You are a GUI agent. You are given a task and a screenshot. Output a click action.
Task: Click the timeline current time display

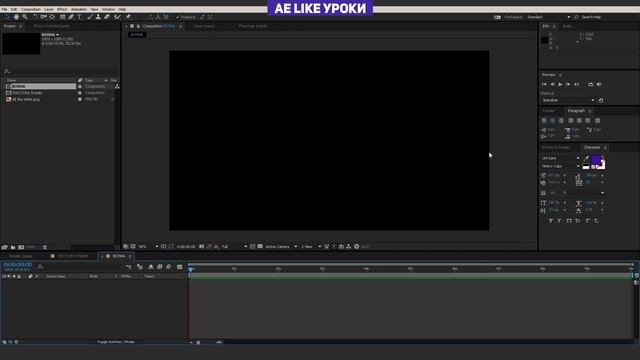[18, 265]
